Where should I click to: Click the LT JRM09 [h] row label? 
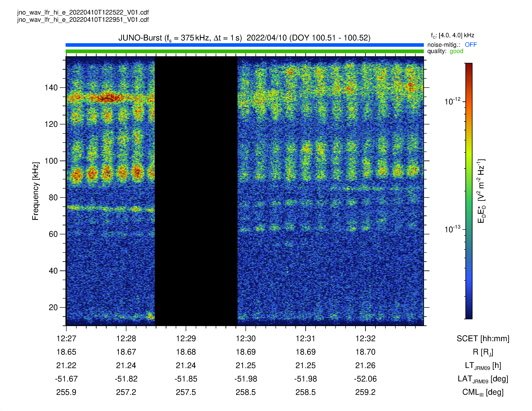click(483, 366)
